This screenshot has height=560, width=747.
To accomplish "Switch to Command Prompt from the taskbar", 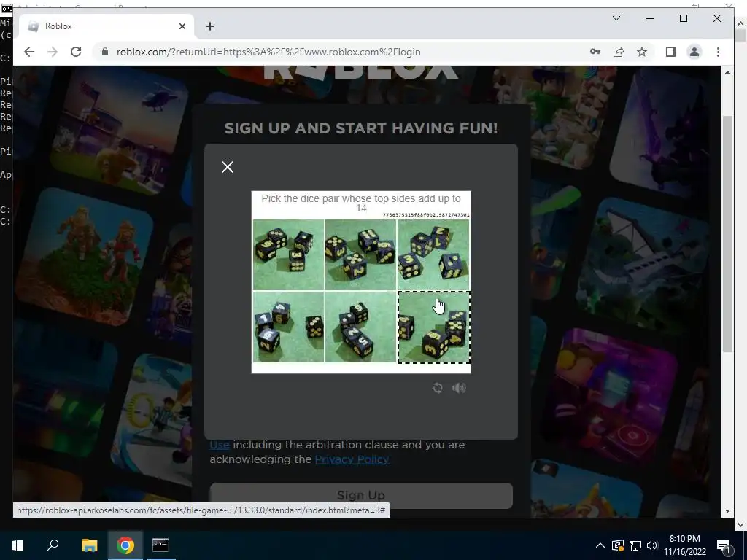I will [x=160, y=545].
